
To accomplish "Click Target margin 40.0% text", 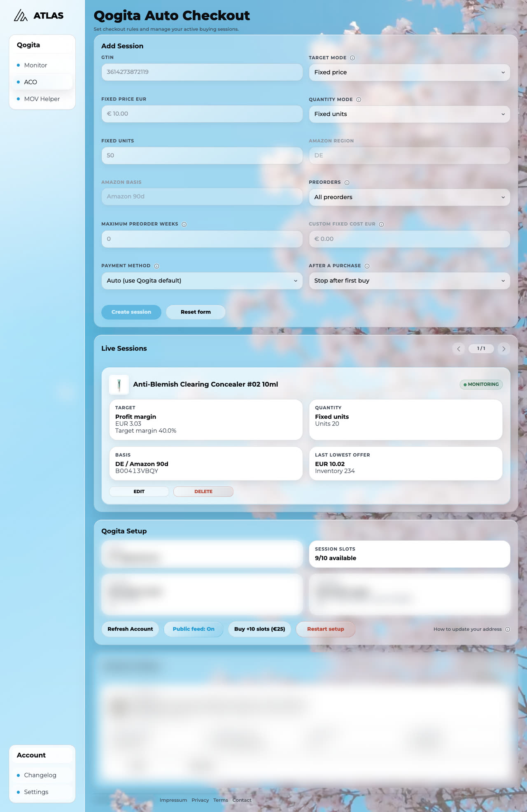I will 146,431.
